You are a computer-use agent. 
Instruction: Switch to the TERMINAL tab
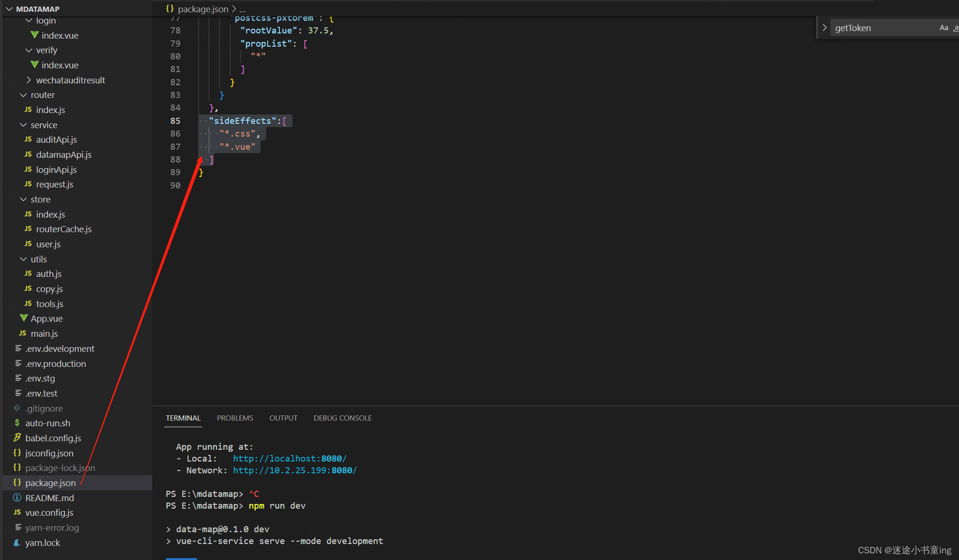(x=183, y=418)
